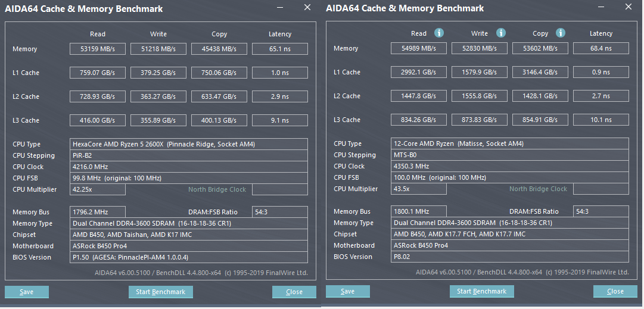Screen dimensions: 644x309
Task: Select L1 Cache Write value 379.25 GB/s
Action: tap(158, 73)
